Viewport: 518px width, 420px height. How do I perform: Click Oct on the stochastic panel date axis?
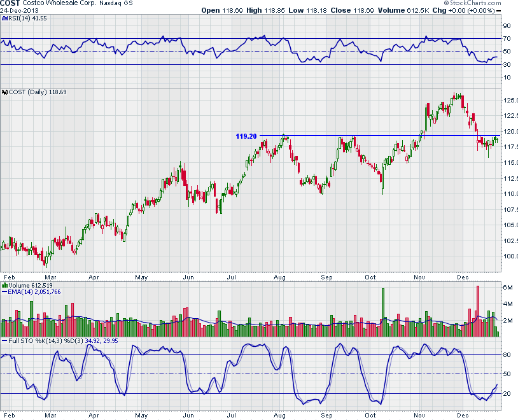pyautogui.click(x=370, y=416)
